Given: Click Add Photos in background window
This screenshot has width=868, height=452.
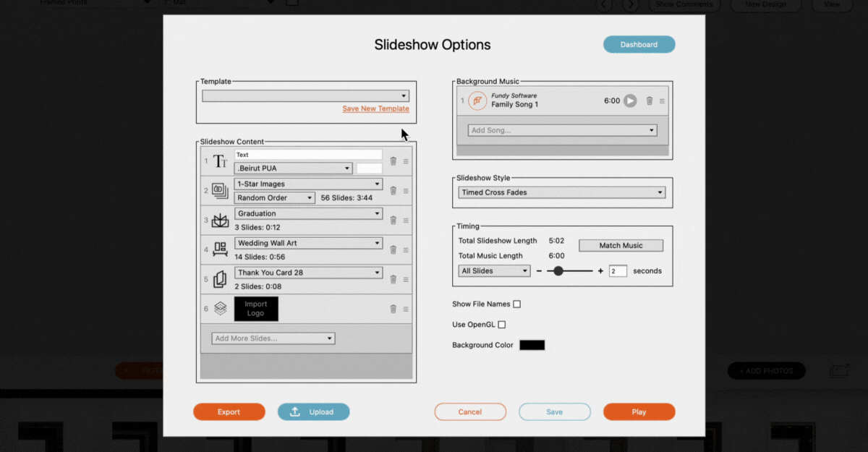Looking at the screenshot, I should tap(766, 371).
